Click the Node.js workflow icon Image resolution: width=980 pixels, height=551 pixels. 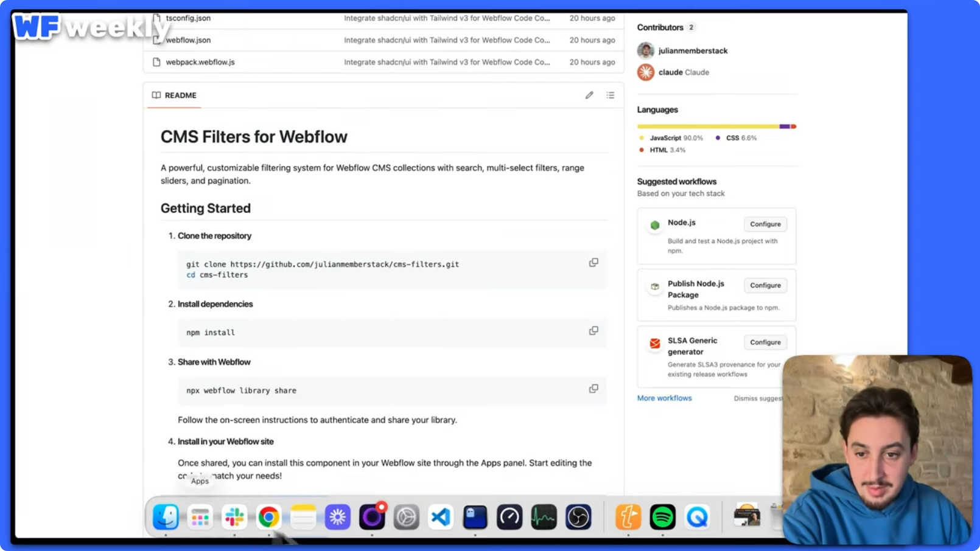click(655, 225)
